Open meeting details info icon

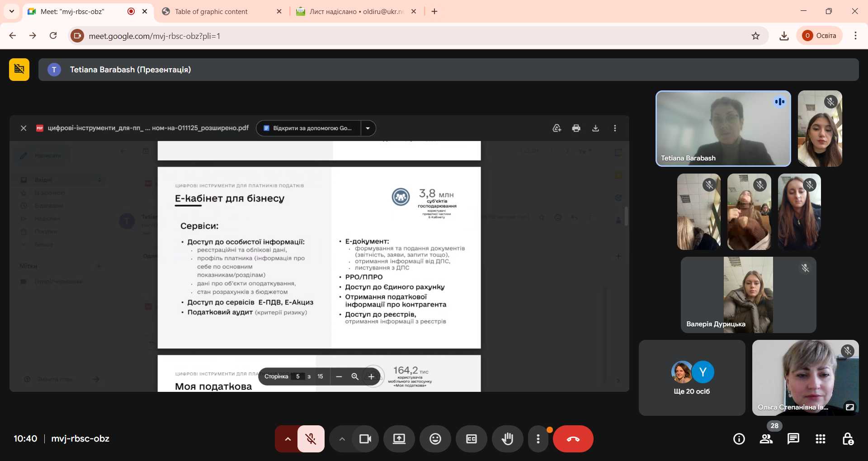[x=739, y=439]
